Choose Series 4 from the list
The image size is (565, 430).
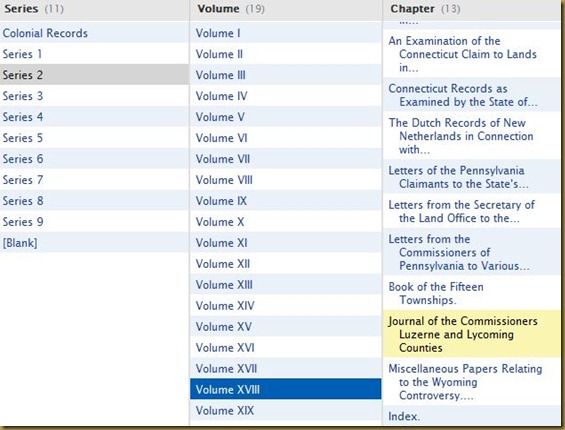[x=94, y=117]
